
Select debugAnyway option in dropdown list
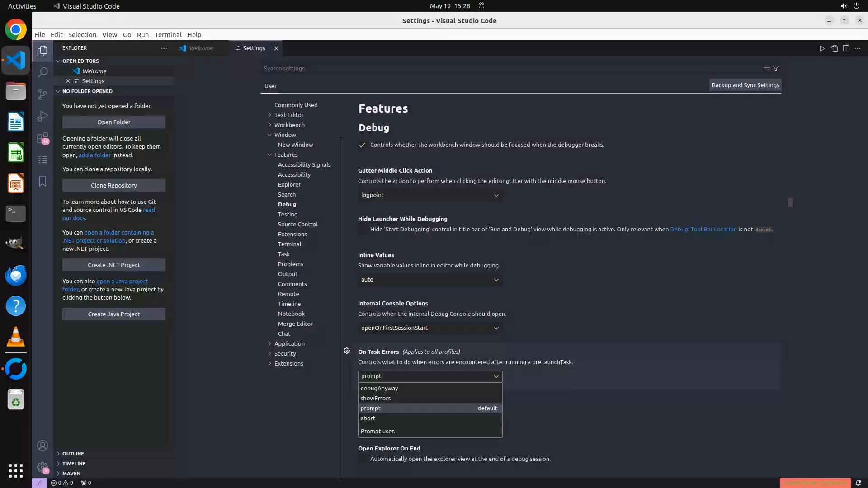[379, 388]
